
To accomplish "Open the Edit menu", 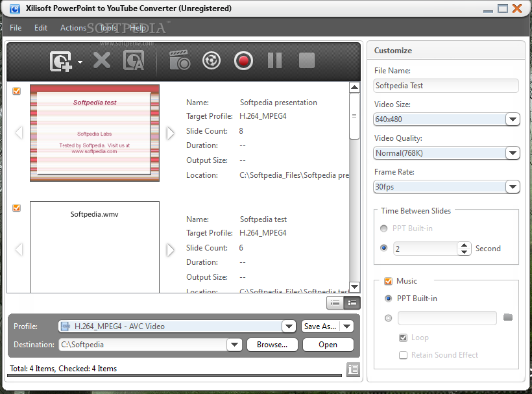I will tap(41, 28).
